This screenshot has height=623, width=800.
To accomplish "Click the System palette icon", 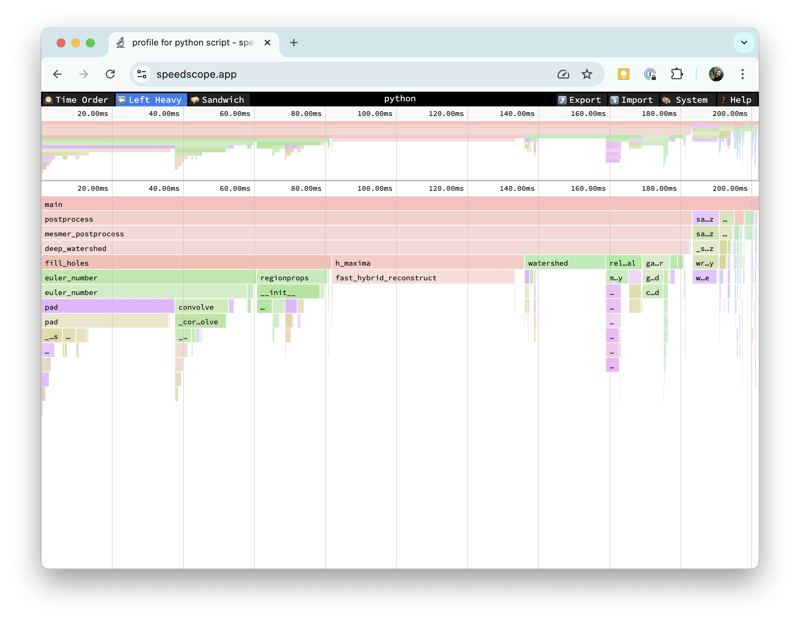I will pos(666,99).
